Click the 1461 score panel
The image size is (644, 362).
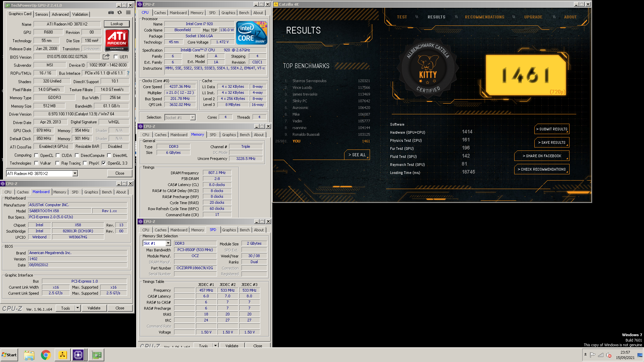(526, 75)
